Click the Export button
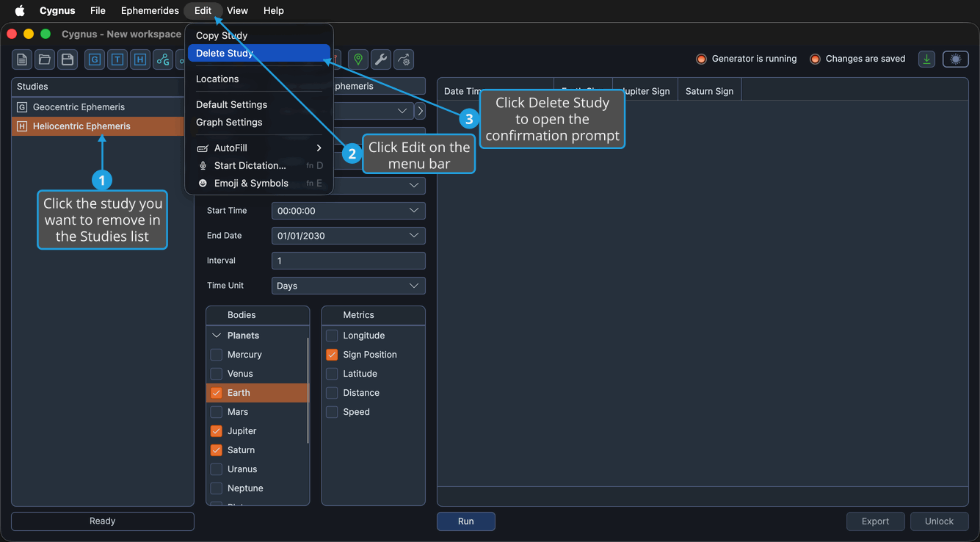Viewport: 980px width, 542px height. point(875,521)
